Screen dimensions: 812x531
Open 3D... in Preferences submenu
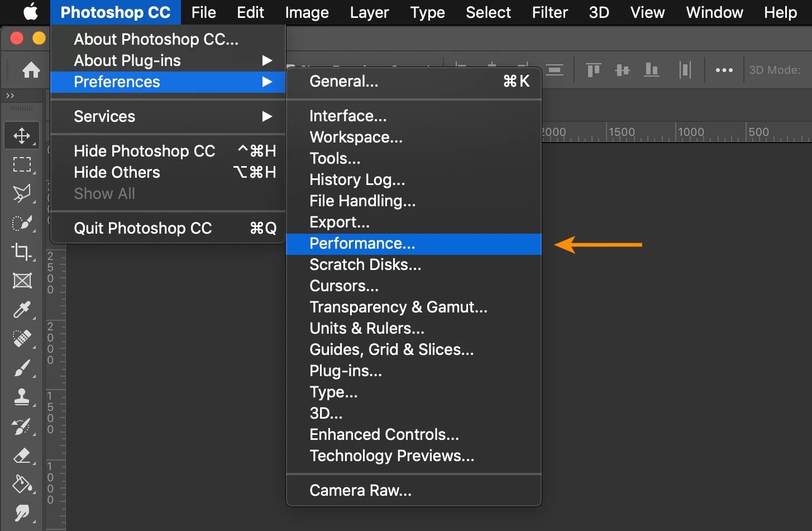[414, 413]
